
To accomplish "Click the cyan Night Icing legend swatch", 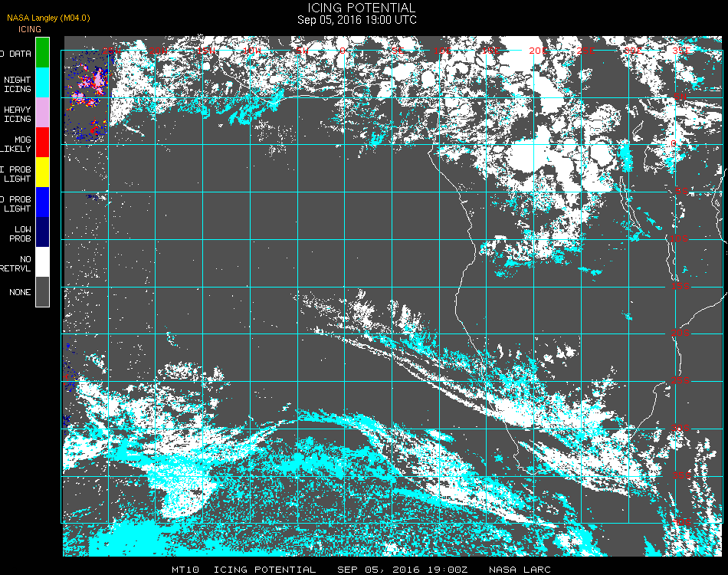I will [42, 82].
